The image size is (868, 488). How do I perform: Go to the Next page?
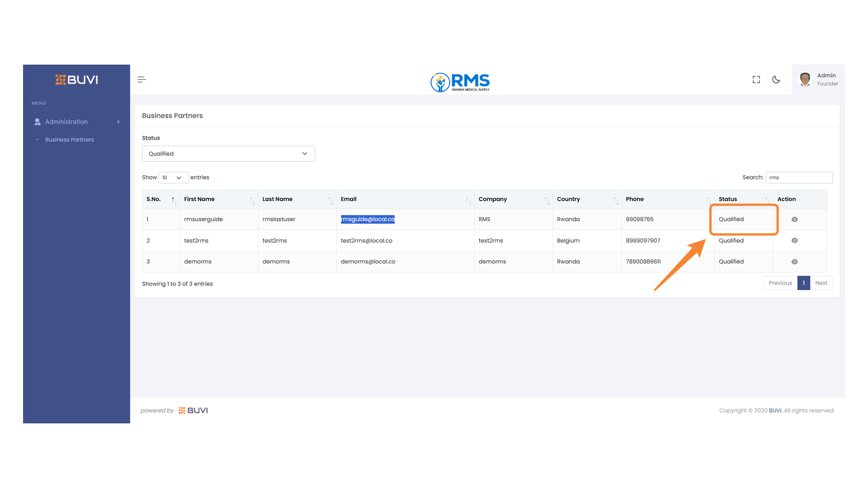[821, 283]
